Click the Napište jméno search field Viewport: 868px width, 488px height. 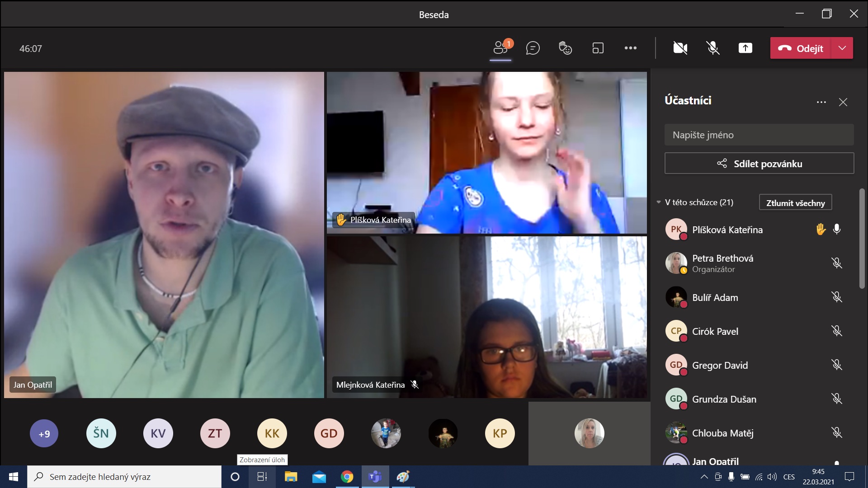(759, 135)
